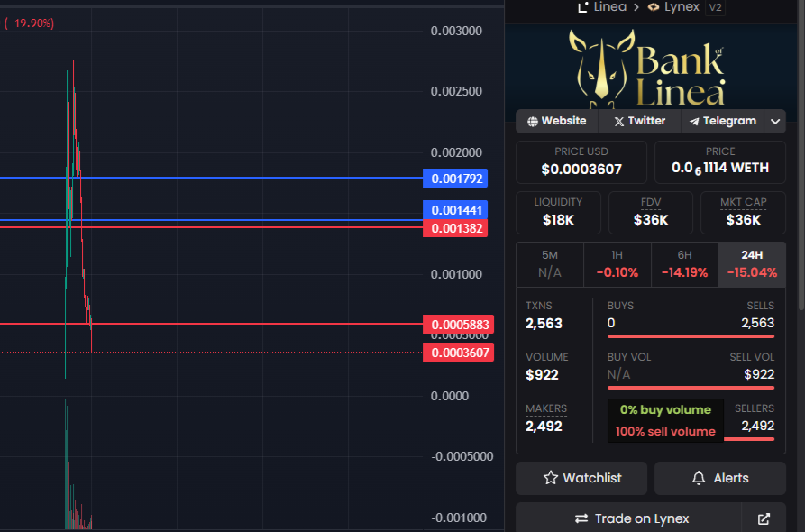
Task: Click the WETH price box
Action: coord(720,162)
